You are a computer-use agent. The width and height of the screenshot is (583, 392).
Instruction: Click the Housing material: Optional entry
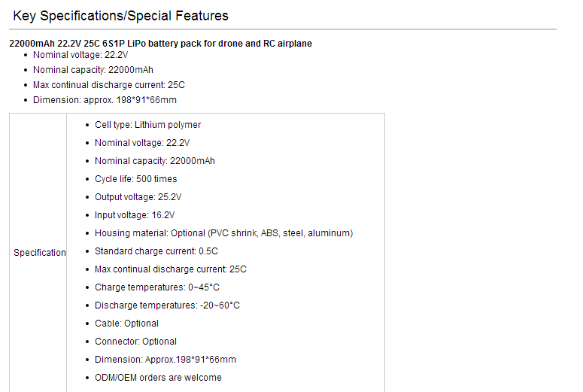tap(224, 233)
